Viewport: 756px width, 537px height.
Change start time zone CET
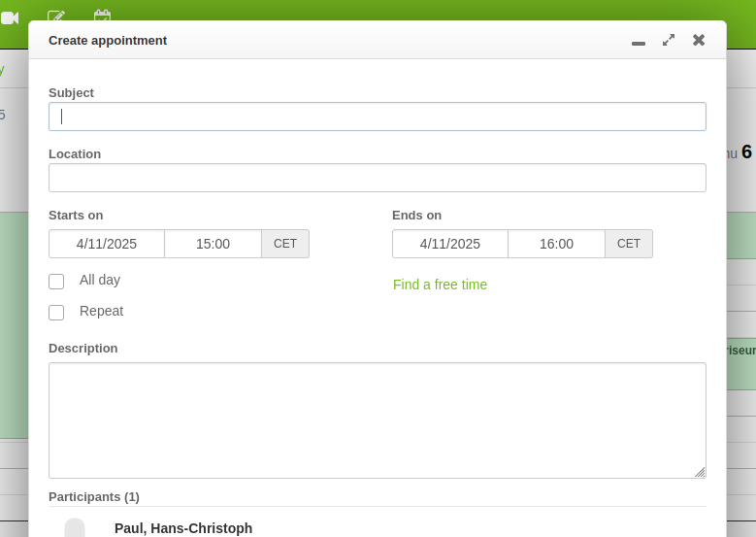[x=285, y=244]
